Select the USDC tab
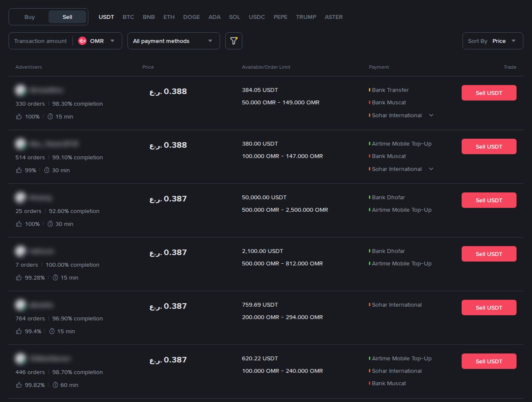The height and width of the screenshot is (402, 532). coord(257,17)
